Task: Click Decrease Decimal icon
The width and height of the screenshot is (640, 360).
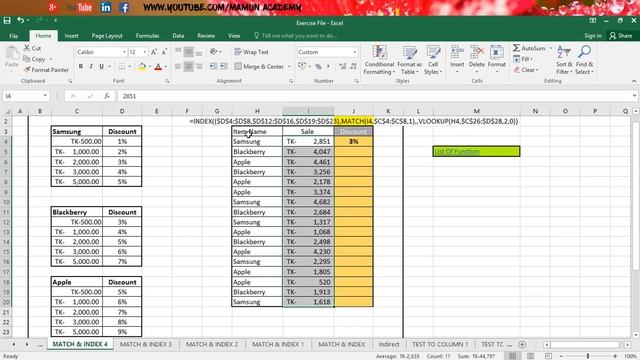Action: coord(353,66)
